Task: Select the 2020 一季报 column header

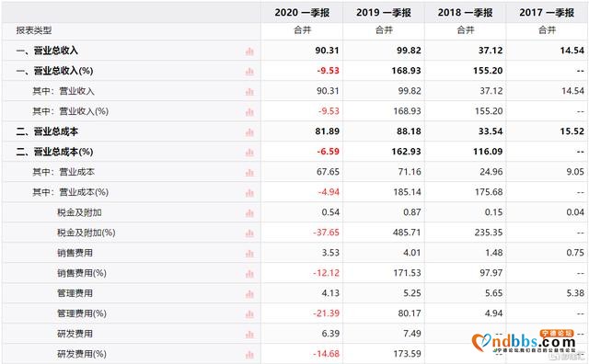Action: [302, 13]
